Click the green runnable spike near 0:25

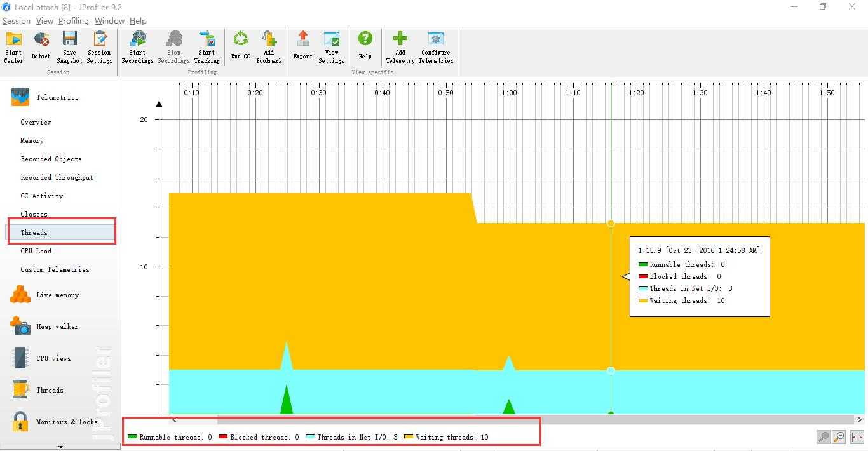click(x=287, y=401)
